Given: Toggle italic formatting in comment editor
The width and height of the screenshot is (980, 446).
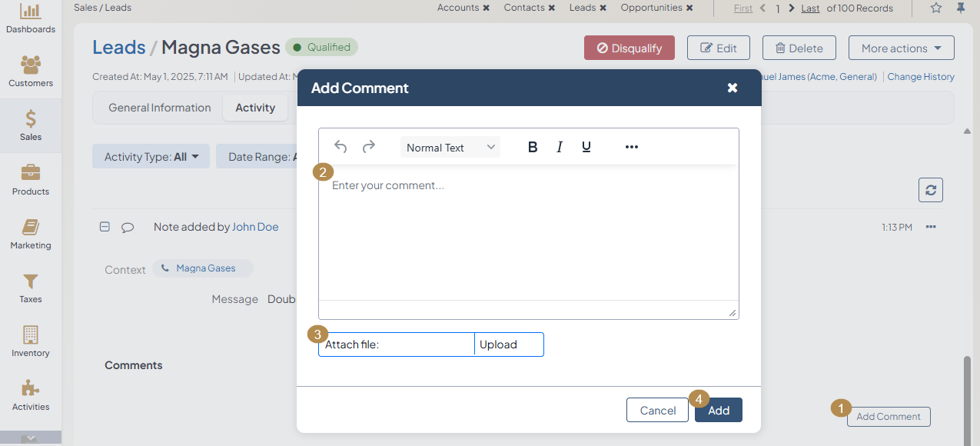Looking at the screenshot, I should (560, 147).
